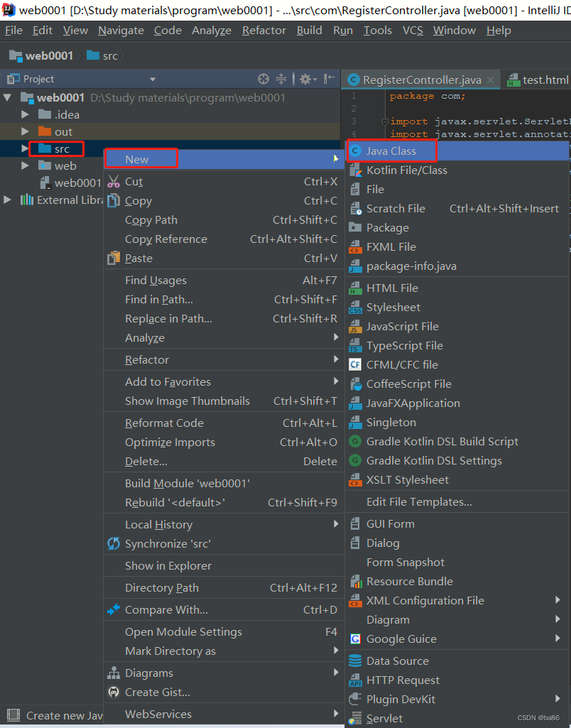Click the clipboard Paste icon
This screenshot has width=571, height=728.
[x=113, y=258]
